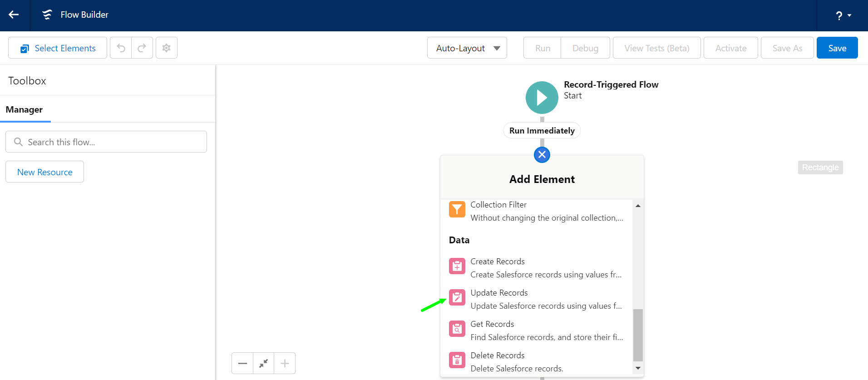Screen dimensions: 868x380
Task: Focus the Search this flow field
Action: (106, 142)
